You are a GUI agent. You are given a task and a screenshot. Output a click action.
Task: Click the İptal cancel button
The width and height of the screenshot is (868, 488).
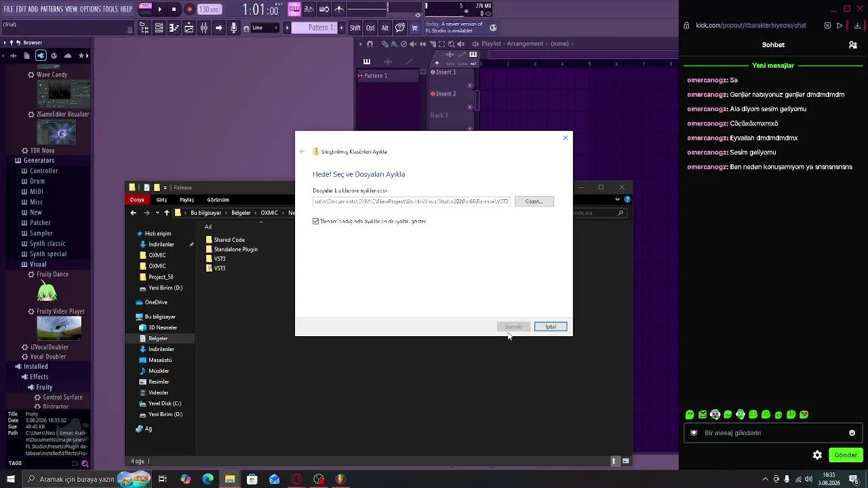click(551, 327)
